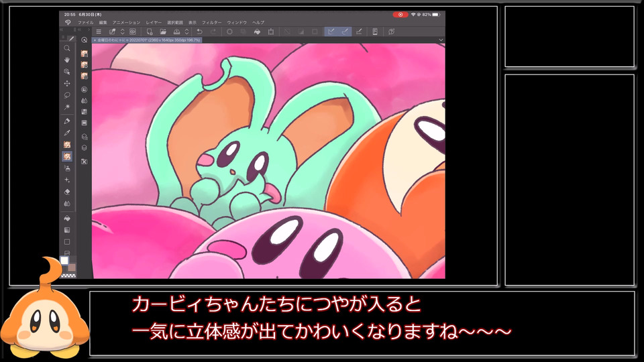Image resolution: width=644 pixels, height=362 pixels.
Task: Open the ウィンドウ menu
Action: point(237,23)
